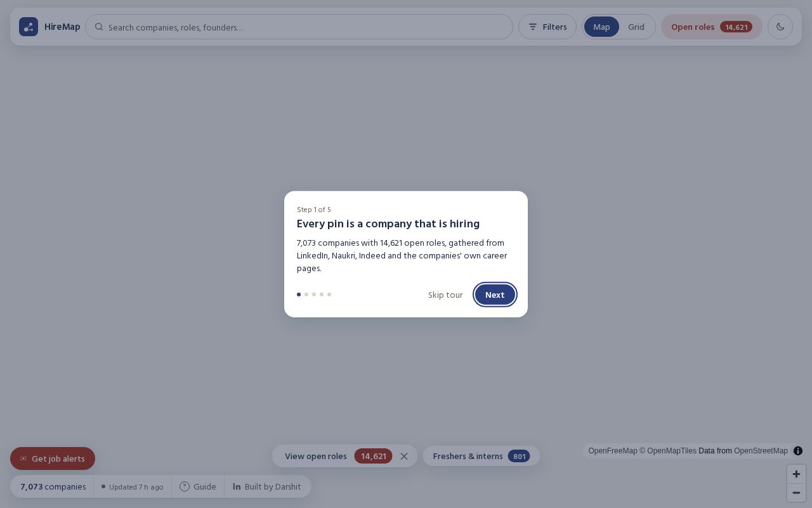The image size is (812, 508).
Task: Click the Updated 7 h ago status
Action: [x=133, y=486]
